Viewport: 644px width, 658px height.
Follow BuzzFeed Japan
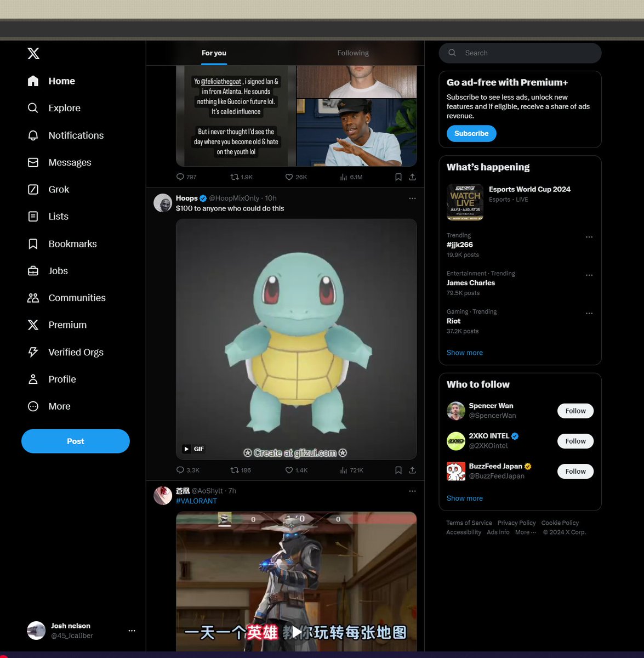pyautogui.click(x=575, y=472)
